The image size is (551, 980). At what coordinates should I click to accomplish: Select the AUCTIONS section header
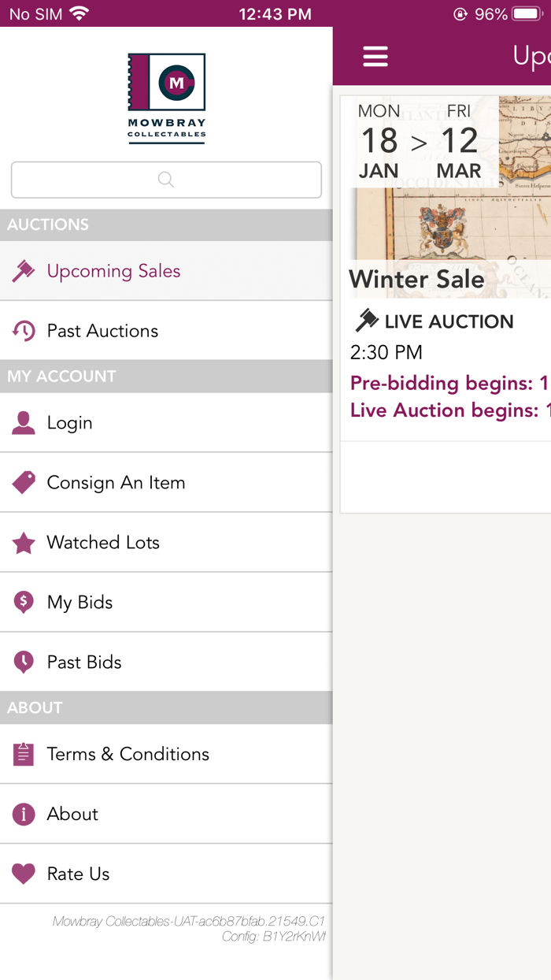point(47,225)
